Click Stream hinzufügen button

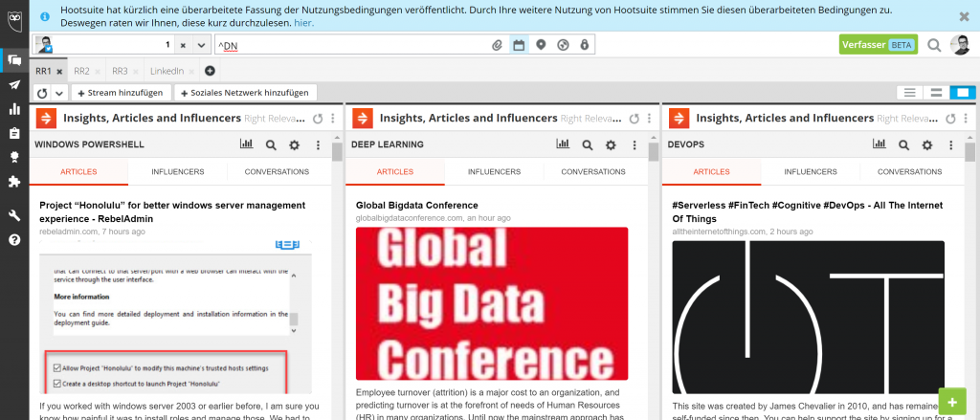point(121,93)
